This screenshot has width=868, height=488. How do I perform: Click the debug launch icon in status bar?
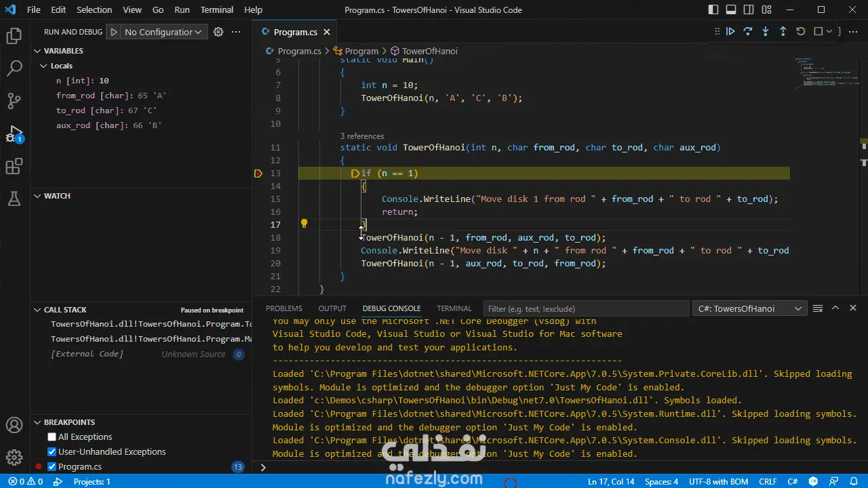[58, 482]
